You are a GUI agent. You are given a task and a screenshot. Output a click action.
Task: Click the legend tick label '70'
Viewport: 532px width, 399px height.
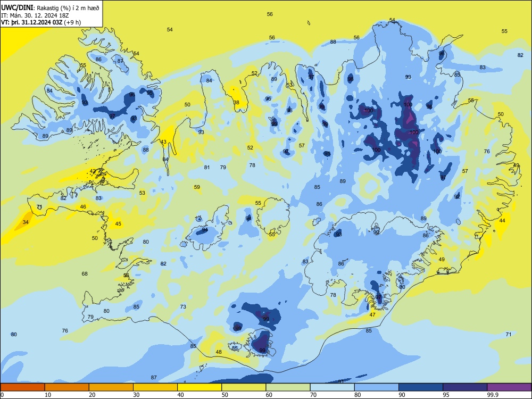pos(313,395)
